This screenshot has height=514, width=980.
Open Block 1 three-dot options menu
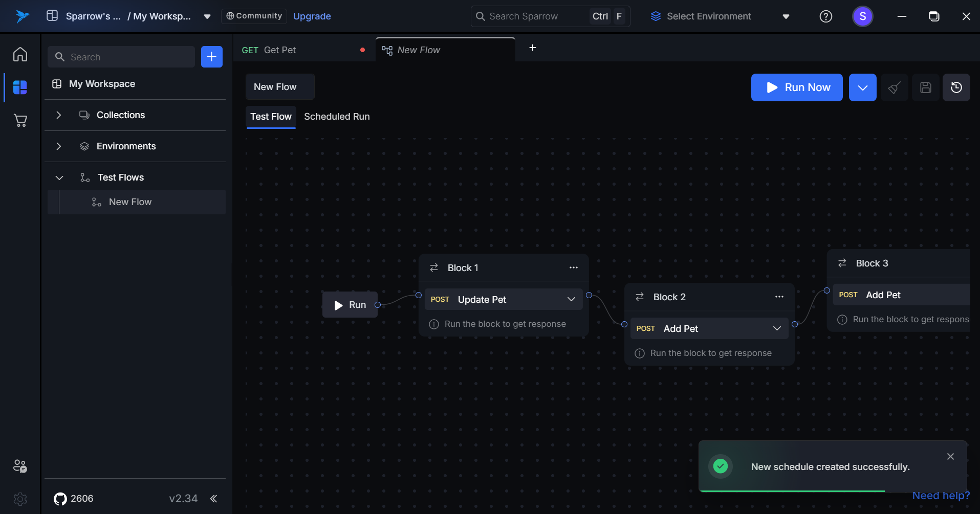[573, 267]
